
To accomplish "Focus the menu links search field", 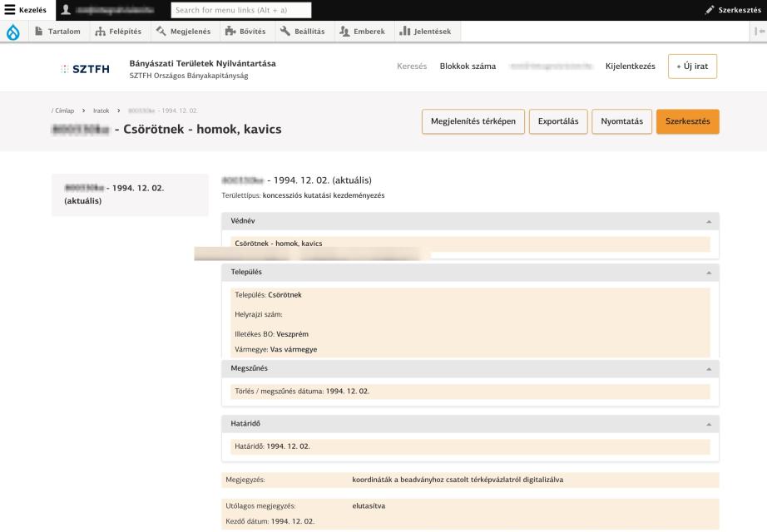I will click(x=240, y=9).
